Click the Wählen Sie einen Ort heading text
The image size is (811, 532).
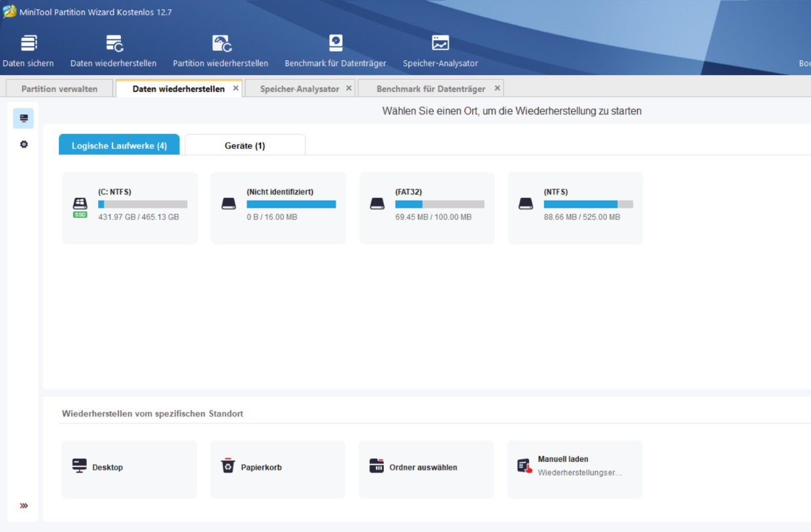click(511, 111)
